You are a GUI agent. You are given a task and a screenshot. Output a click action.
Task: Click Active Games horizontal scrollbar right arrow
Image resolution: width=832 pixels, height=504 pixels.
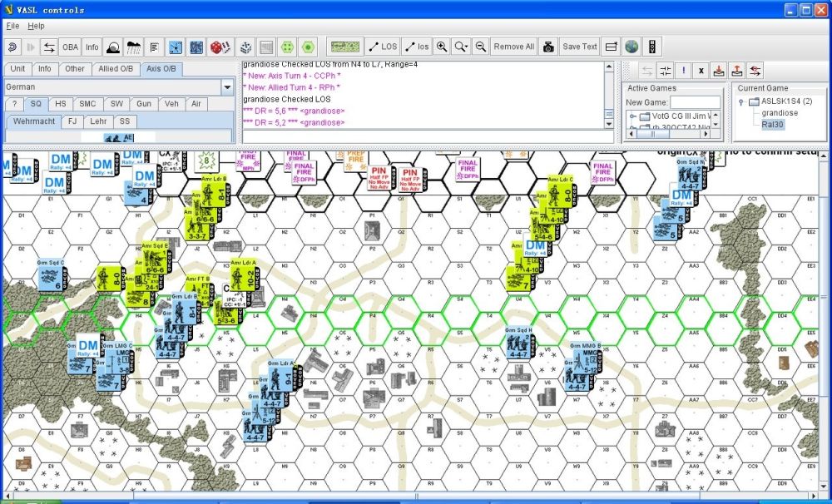point(706,134)
